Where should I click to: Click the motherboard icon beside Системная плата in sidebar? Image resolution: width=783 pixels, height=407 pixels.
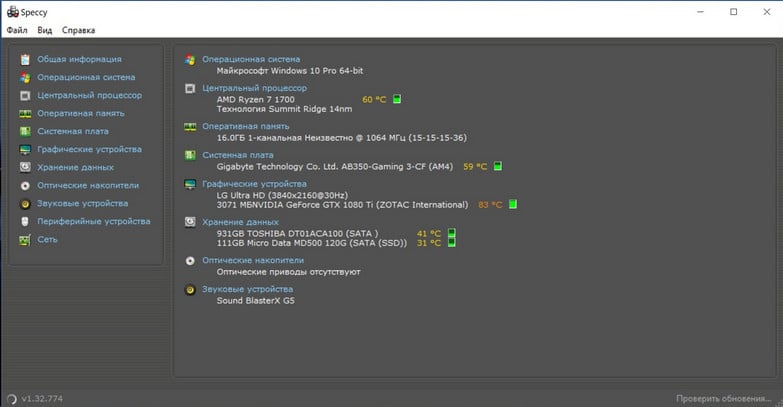[x=25, y=131]
